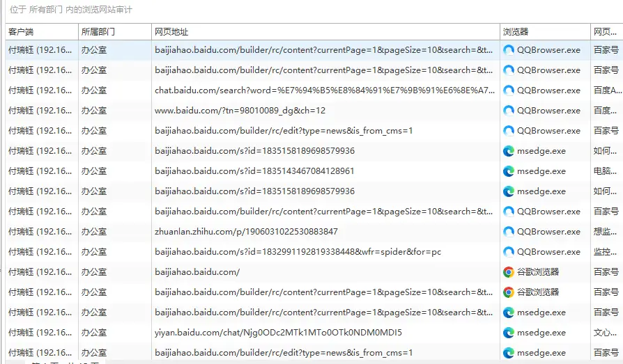Sort by the 客户端 column header

42,32
